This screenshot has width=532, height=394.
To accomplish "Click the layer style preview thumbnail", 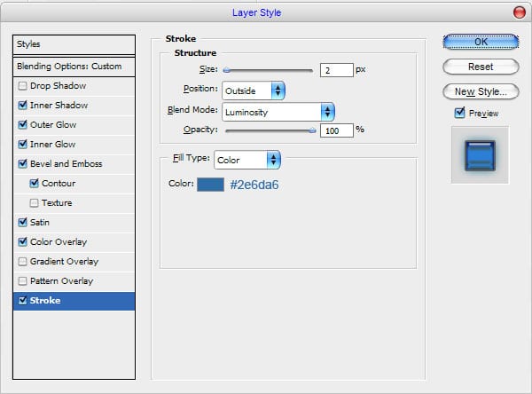I will point(480,154).
